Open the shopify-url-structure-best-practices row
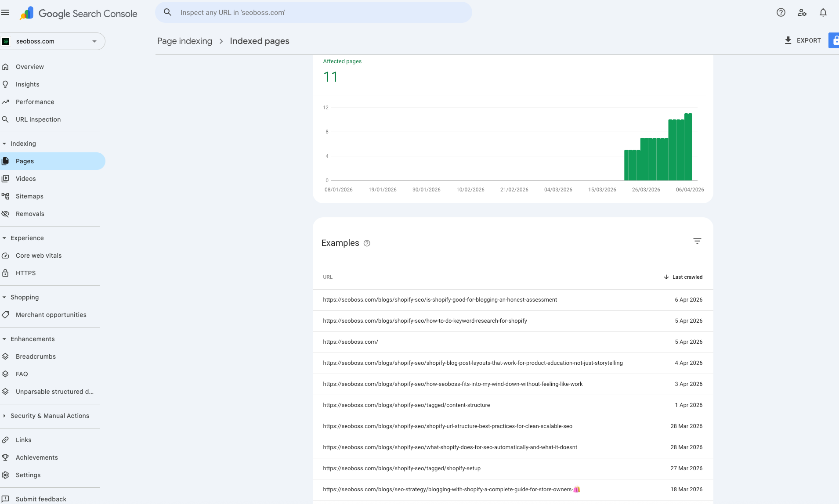 513,426
